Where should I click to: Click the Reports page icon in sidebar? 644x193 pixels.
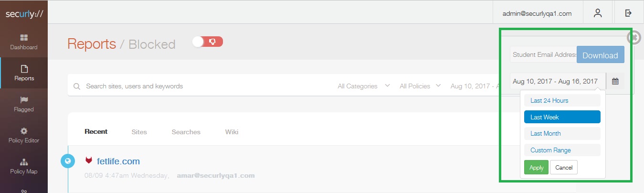pyautogui.click(x=24, y=69)
